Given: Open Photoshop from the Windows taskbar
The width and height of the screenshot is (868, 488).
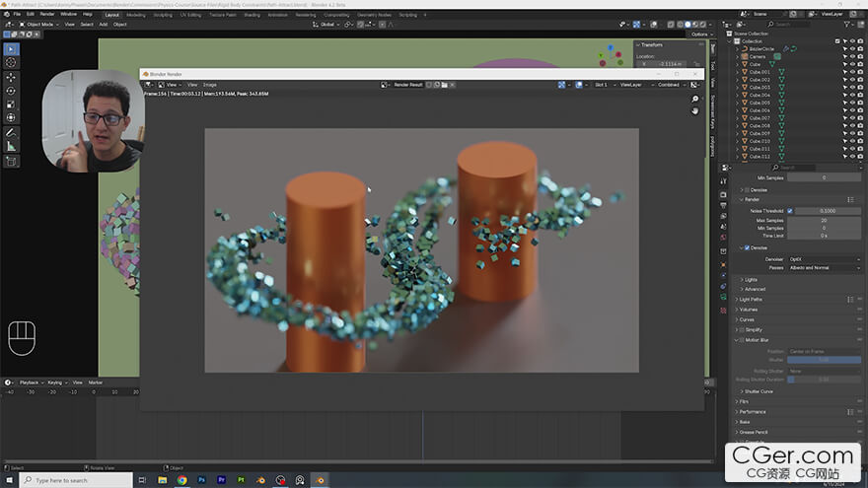Looking at the screenshot, I should point(202,480).
